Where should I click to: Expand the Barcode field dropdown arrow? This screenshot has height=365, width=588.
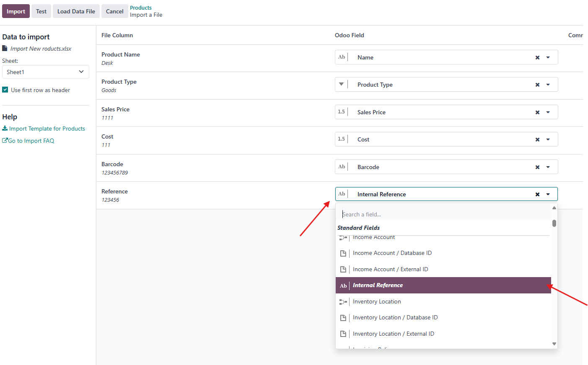548,167
